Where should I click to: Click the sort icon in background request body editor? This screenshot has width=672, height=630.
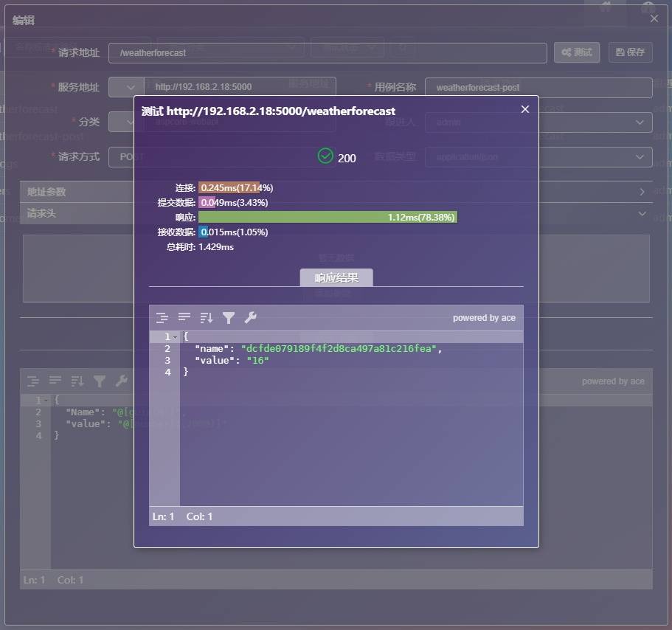77,381
